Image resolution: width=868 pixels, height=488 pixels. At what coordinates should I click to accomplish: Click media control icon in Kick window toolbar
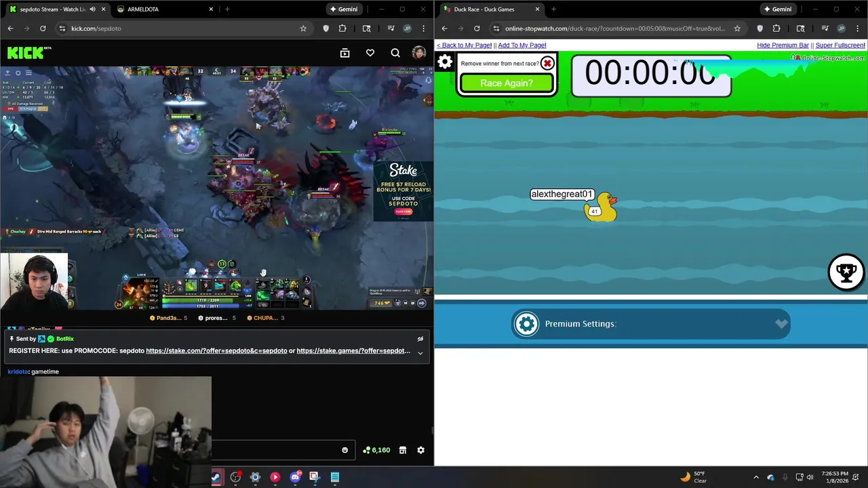(391, 28)
